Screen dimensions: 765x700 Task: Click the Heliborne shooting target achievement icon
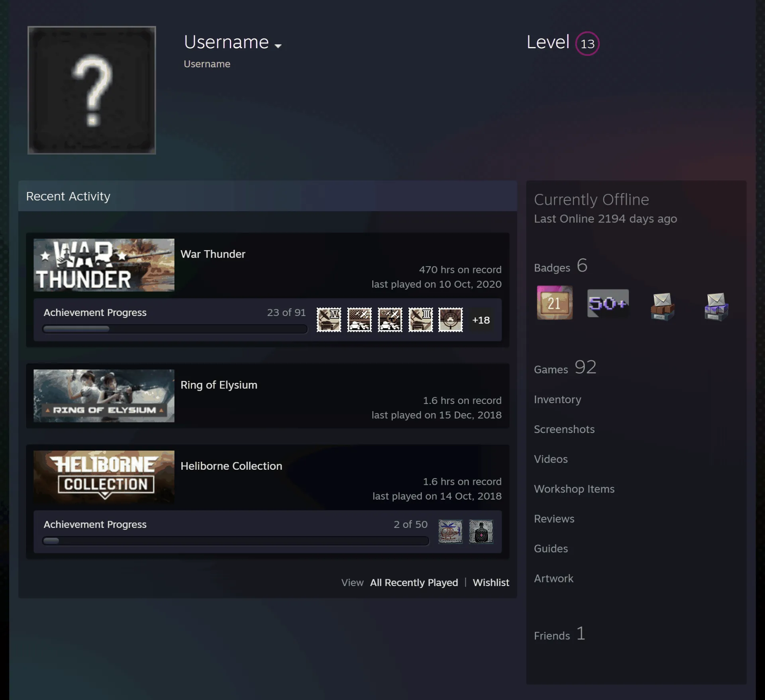(481, 531)
